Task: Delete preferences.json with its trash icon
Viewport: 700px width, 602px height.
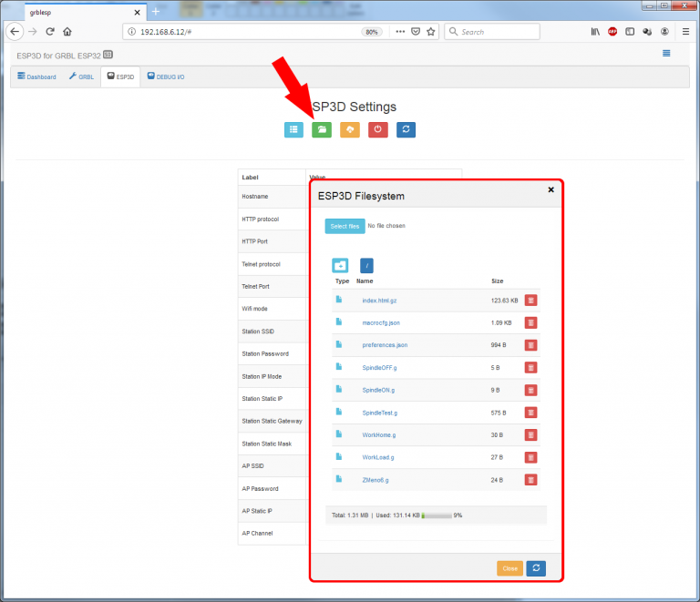Action: [530, 345]
